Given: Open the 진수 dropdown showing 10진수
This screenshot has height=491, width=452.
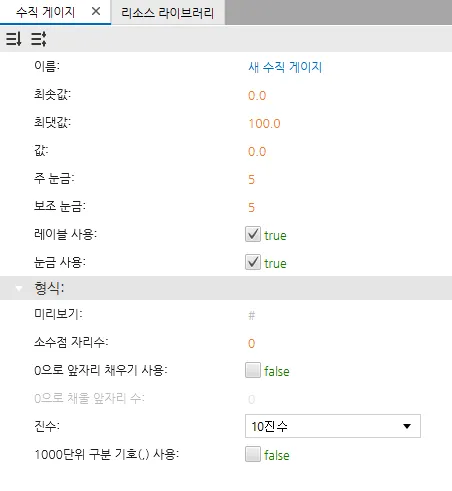Looking at the screenshot, I should click(x=333, y=426).
